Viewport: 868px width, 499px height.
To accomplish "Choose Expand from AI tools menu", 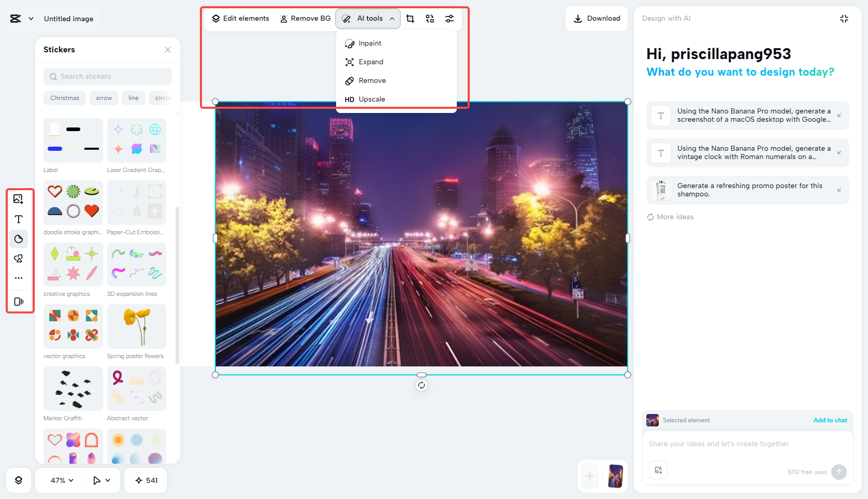I will click(x=396, y=62).
